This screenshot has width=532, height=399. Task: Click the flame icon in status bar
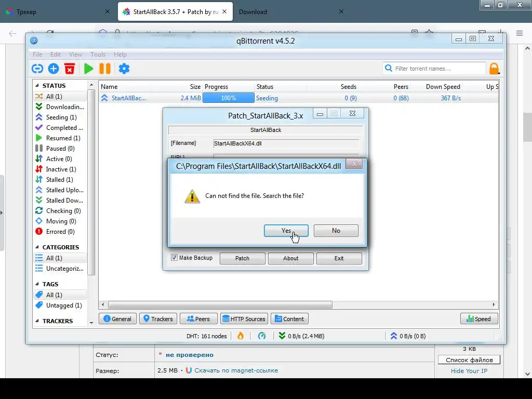click(x=241, y=336)
